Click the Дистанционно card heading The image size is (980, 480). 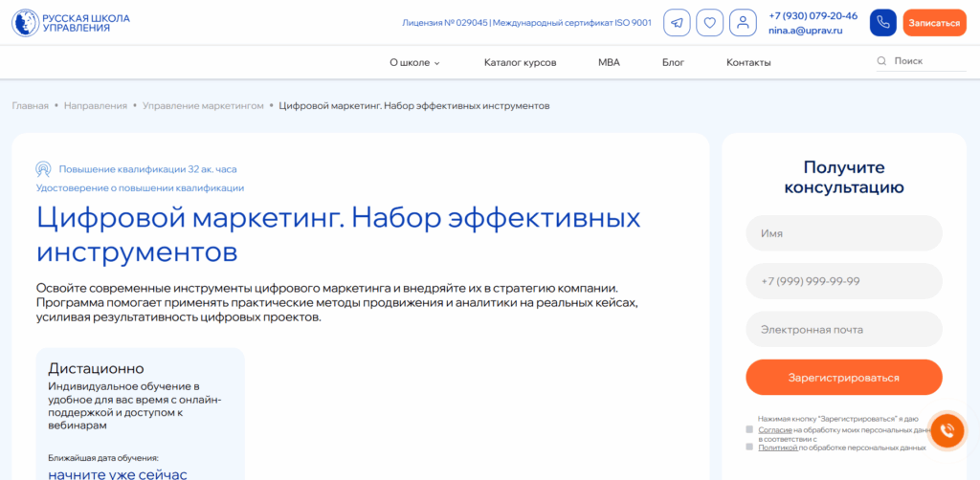(x=97, y=368)
